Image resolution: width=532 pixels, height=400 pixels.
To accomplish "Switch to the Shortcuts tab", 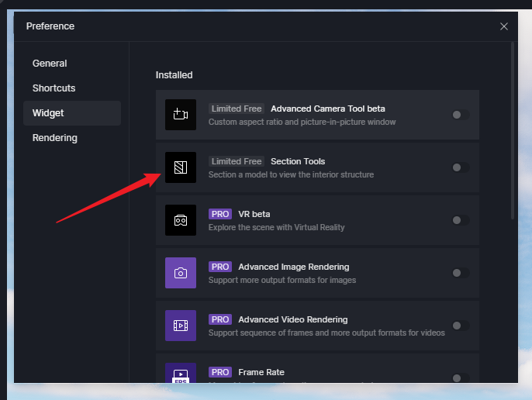I will click(x=54, y=88).
